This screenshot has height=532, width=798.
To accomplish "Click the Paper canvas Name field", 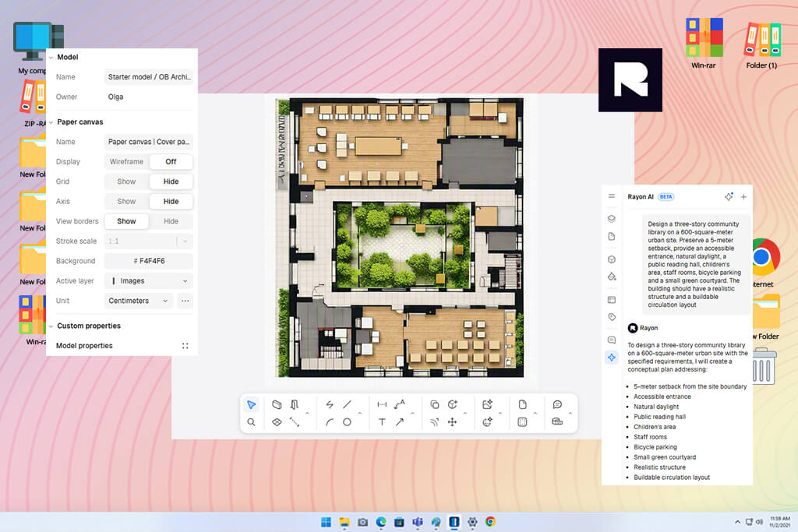I will [149, 142].
